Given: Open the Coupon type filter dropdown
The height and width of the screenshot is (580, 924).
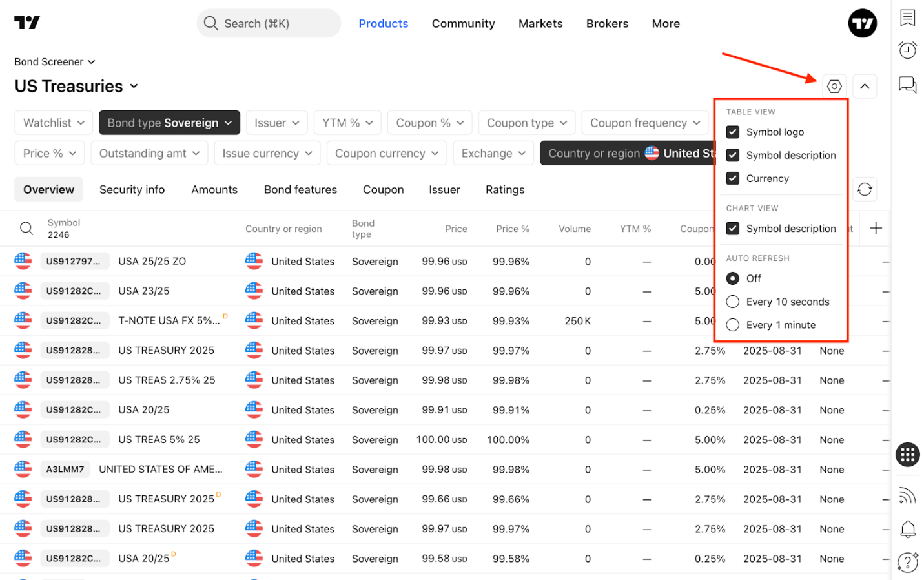Looking at the screenshot, I should [527, 123].
